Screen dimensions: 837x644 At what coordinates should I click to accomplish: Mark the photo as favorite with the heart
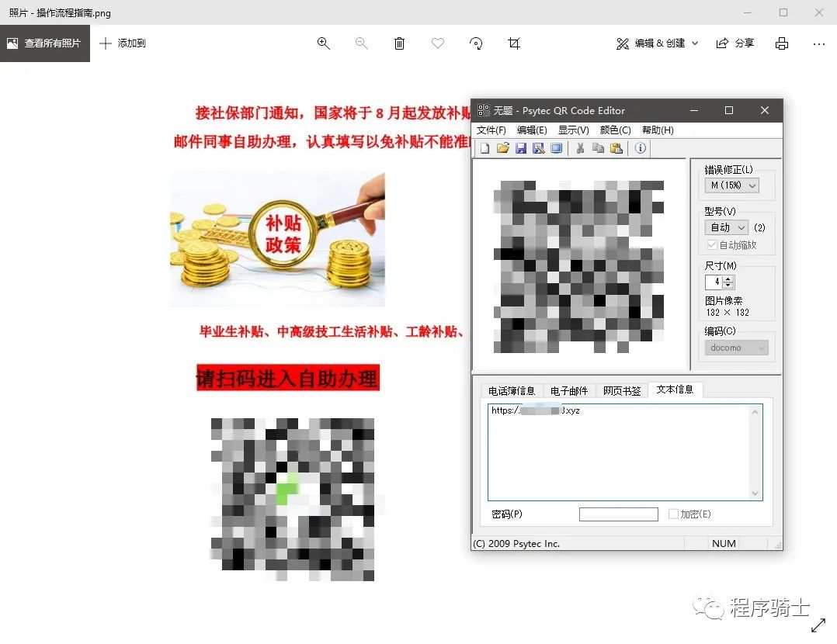coord(438,44)
